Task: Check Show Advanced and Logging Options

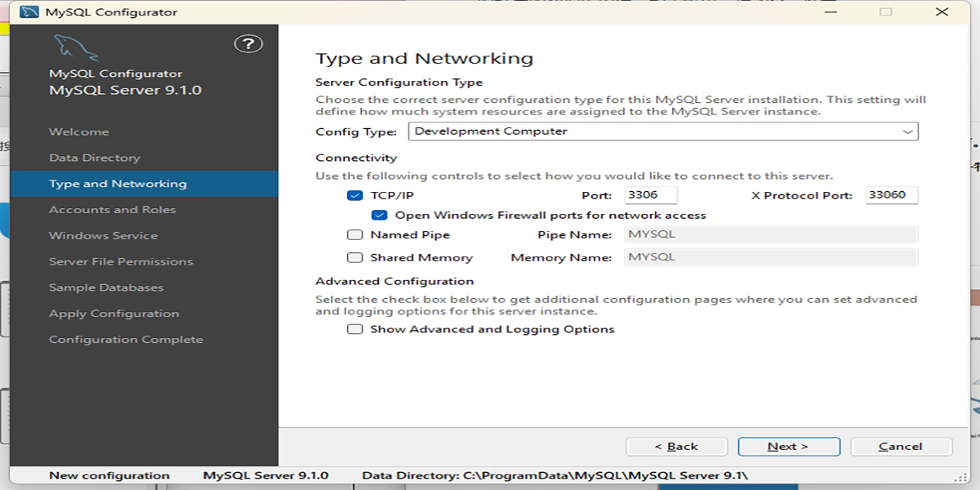Action: (354, 329)
